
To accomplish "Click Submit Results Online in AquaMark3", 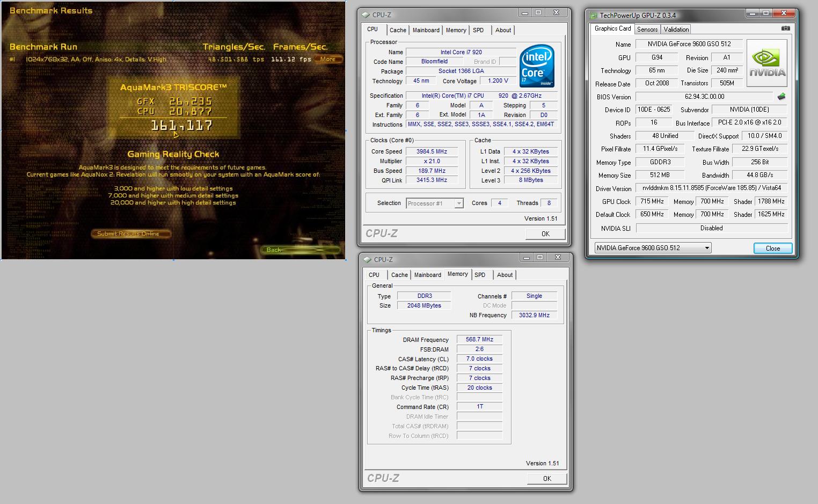I will 132,233.
